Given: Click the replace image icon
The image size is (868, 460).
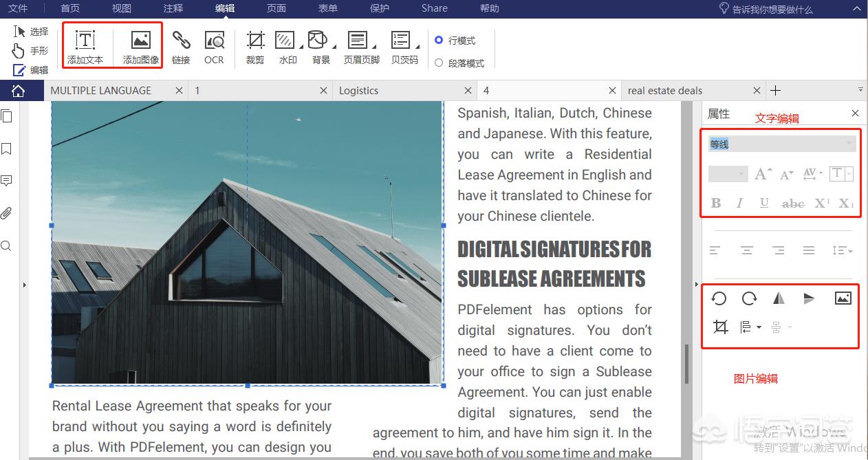Looking at the screenshot, I should coord(843,298).
